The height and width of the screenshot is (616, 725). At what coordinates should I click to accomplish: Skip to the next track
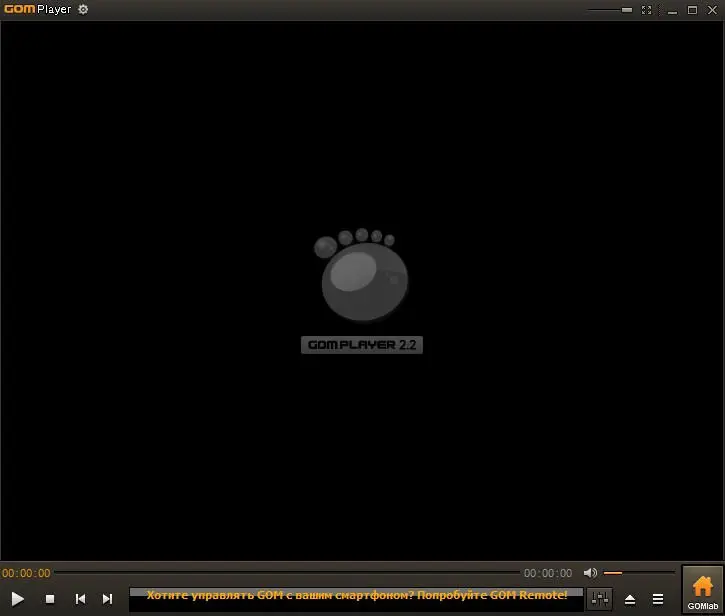107,599
